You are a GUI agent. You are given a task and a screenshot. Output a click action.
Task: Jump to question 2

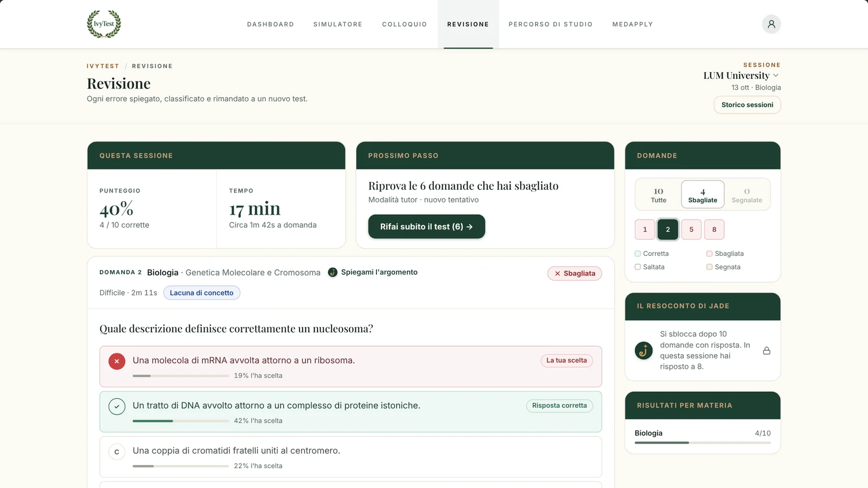[x=668, y=229]
